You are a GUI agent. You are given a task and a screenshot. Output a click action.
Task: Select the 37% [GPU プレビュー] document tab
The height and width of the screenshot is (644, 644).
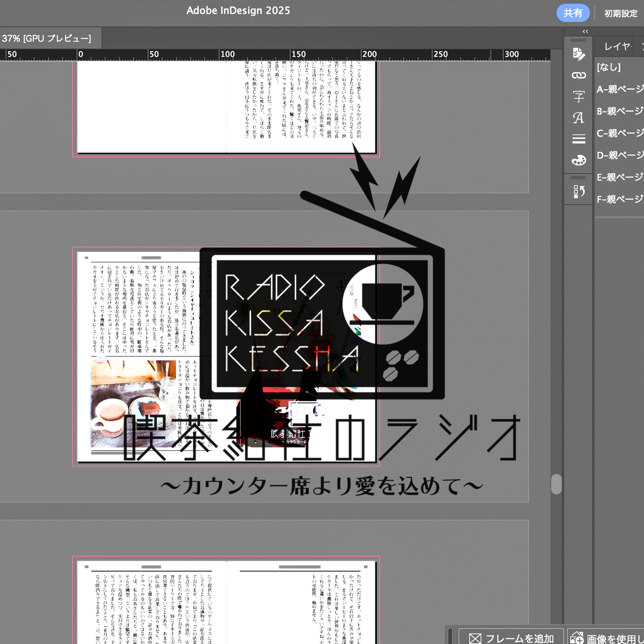click(47, 39)
